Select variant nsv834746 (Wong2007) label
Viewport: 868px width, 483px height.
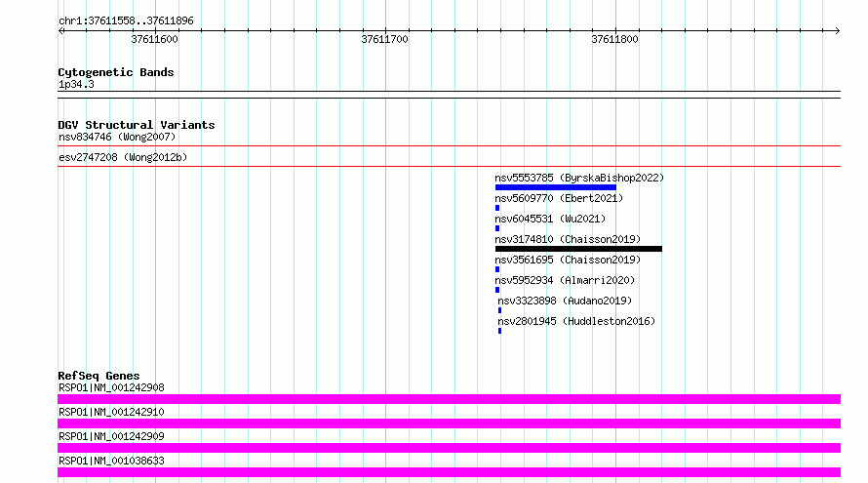[117, 137]
